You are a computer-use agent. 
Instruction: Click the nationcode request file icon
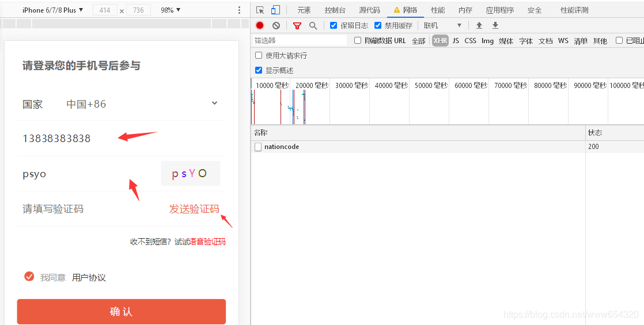pyautogui.click(x=258, y=147)
